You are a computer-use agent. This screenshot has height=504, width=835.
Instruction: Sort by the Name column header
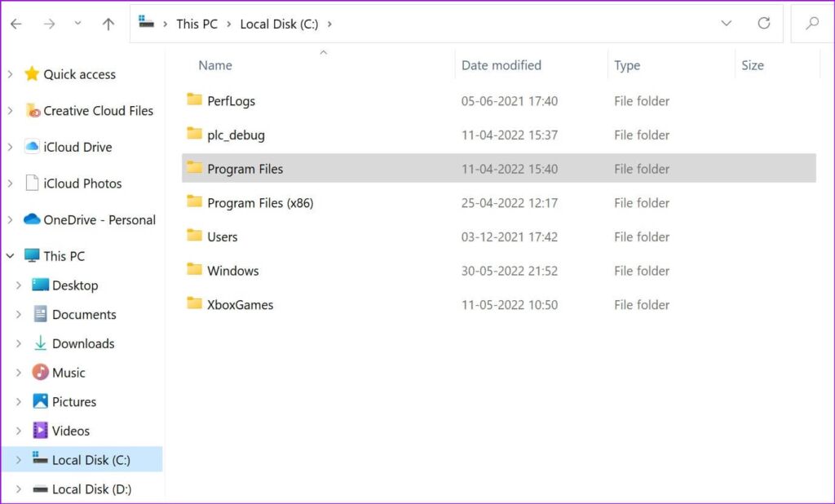click(215, 65)
